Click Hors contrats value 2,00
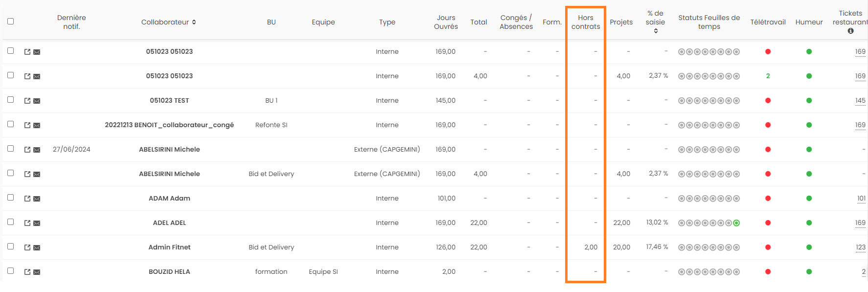This screenshot has height=292, width=868. (591, 247)
